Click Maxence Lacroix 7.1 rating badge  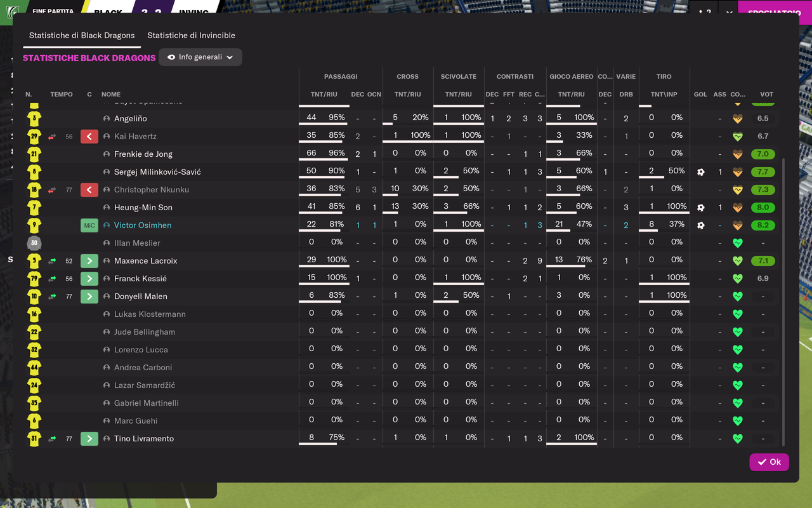763,261
